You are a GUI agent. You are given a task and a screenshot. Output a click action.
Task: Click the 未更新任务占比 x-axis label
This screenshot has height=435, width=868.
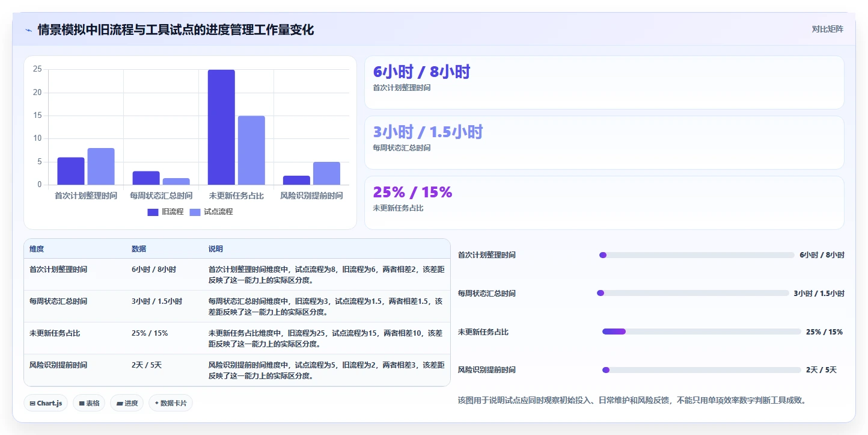point(236,196)
